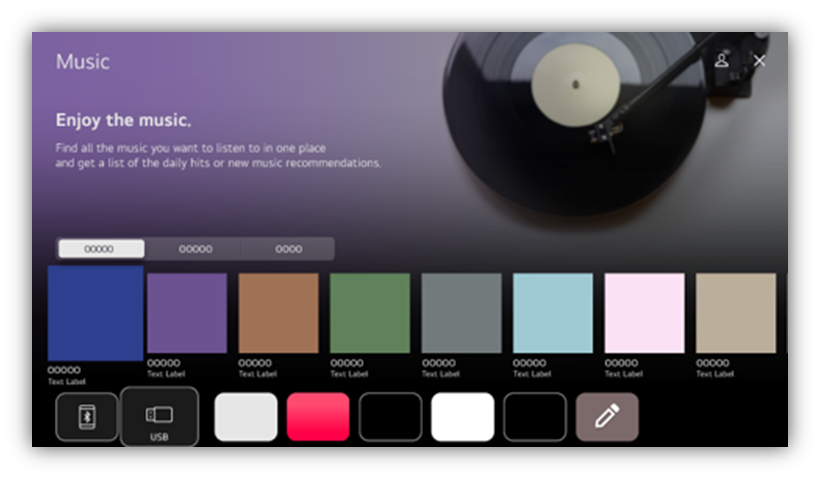The height and width of the screenshot is (479, 820).
Task: Click the 00000 label under the purple tile
Action: 164,363
